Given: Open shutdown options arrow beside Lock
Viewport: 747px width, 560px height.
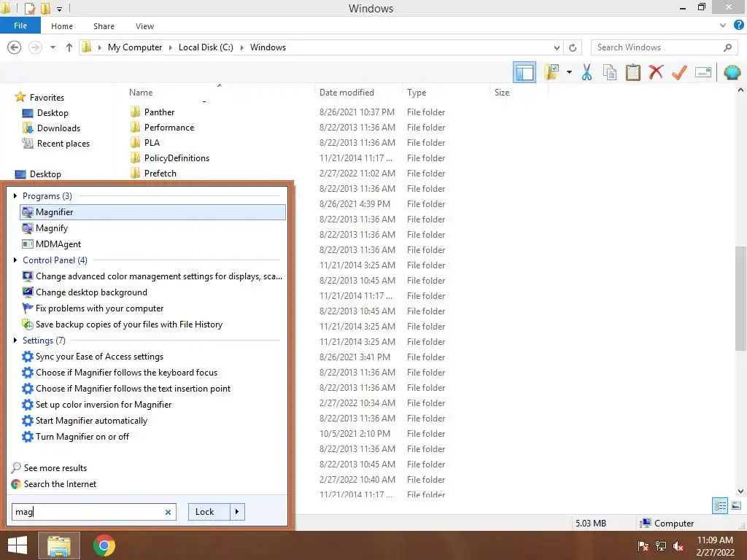Looking at the screenshot, I should point(237,512).
